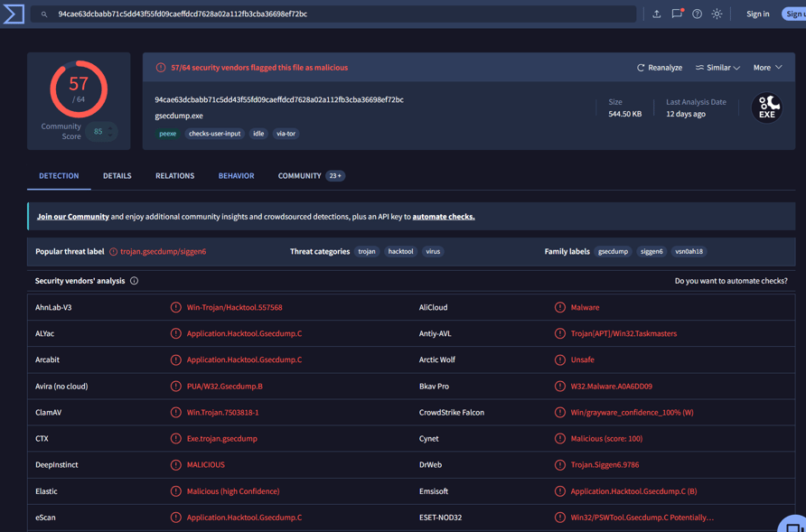Image resolution: width=806 pixels, height=532 pixels.
Task: Switch to the RELATIONS tab
Action: (x=174, y=176)
